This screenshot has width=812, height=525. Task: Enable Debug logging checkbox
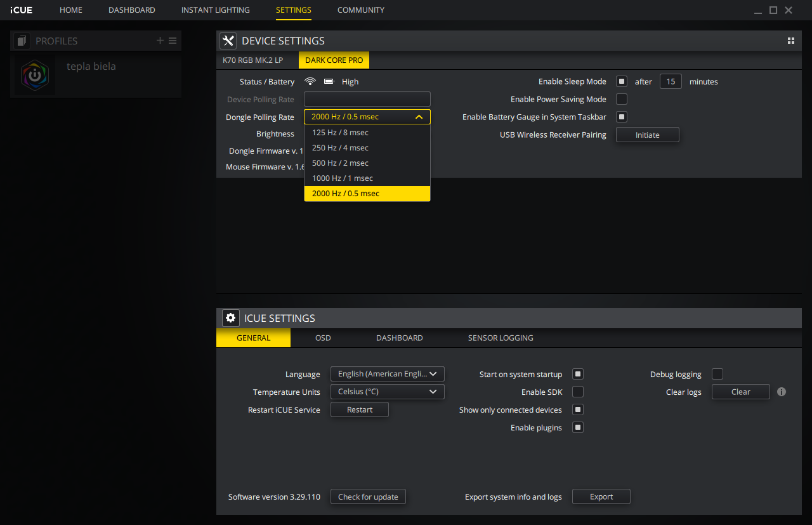coord(717,374)
